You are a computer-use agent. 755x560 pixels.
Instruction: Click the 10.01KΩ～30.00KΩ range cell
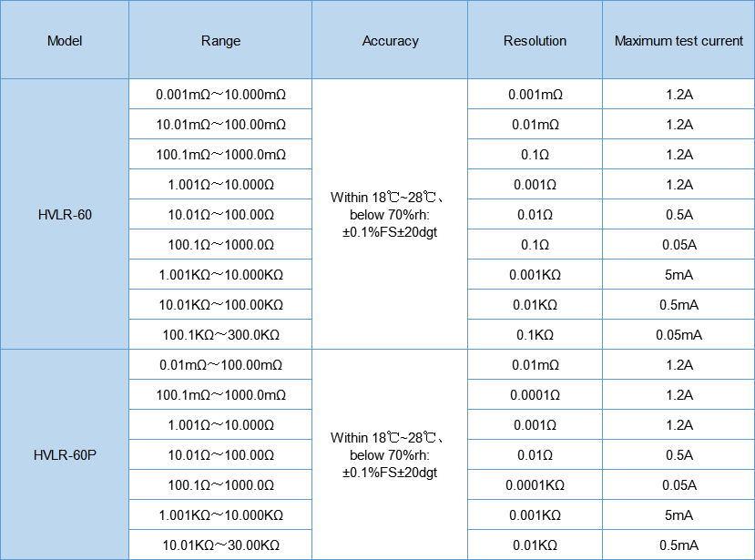tap(220, 545)
